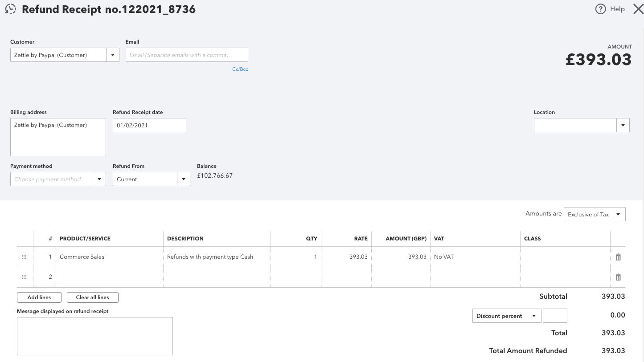Open the Cc/Bcc email fields
644x362 pixels.
click(x=240, y=69)
